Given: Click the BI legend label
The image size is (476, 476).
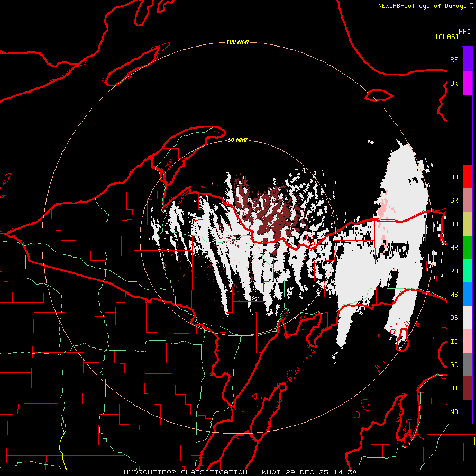Looking at the screenshot, I should pyautogui.click(x=454, y=388).
